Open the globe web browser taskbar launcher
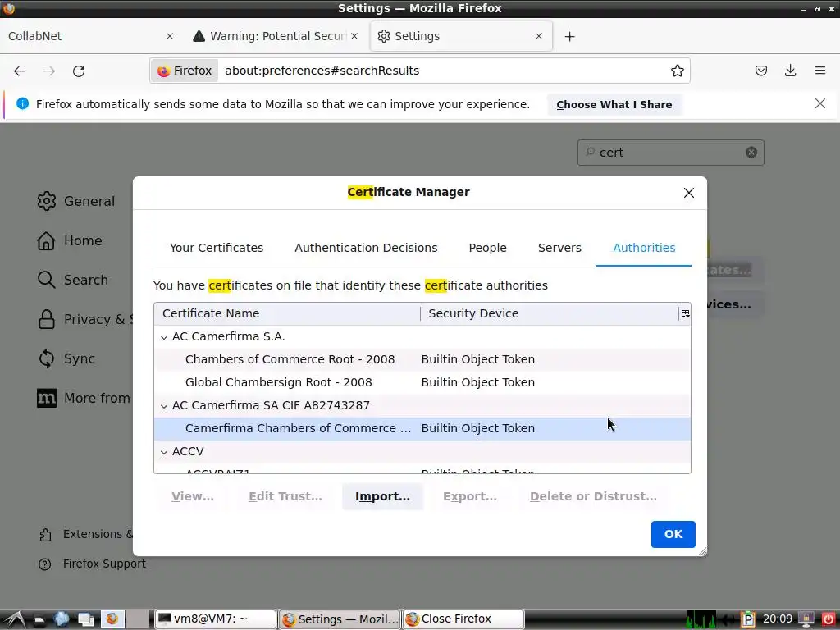Viewport: 840px width, 630px height. (x=62, y=619)
